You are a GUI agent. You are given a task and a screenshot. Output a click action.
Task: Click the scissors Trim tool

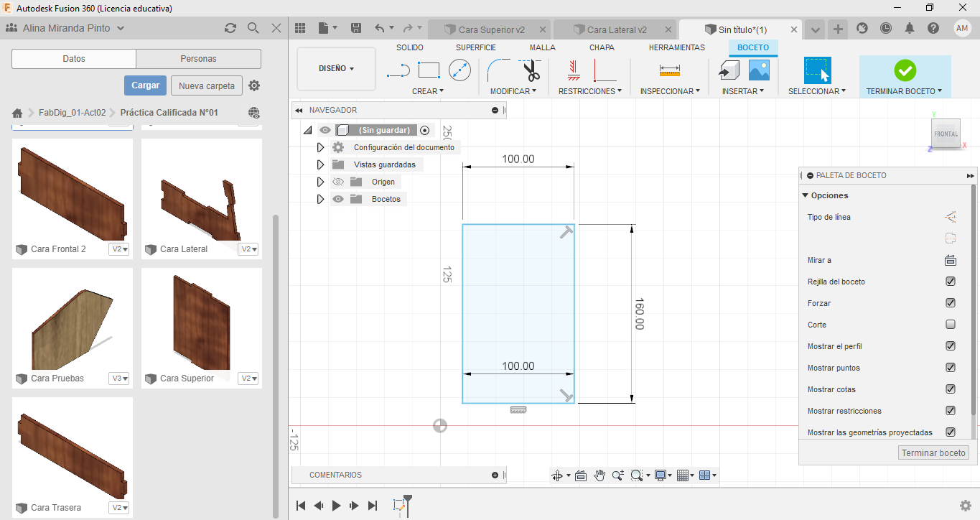[531, 70]
